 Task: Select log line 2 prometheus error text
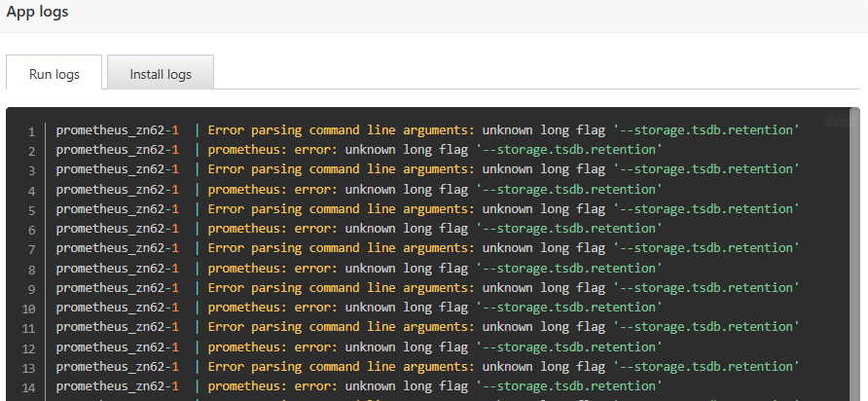[435, 150]
